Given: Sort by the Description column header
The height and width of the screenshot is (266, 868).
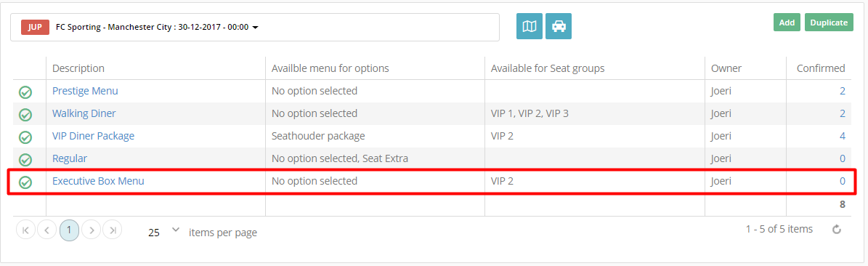Looking at the screenshot, I should click(78, 68).
